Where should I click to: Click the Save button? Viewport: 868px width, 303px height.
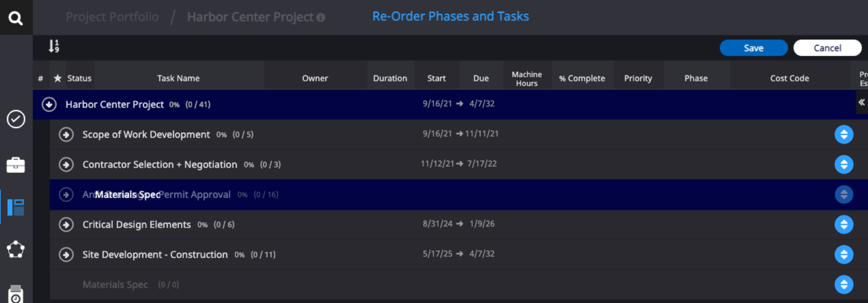tap(754, 48)
